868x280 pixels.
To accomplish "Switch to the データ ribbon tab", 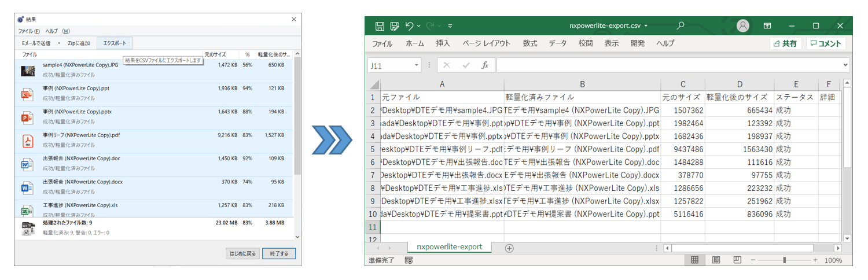I will (x=558, y=43).
